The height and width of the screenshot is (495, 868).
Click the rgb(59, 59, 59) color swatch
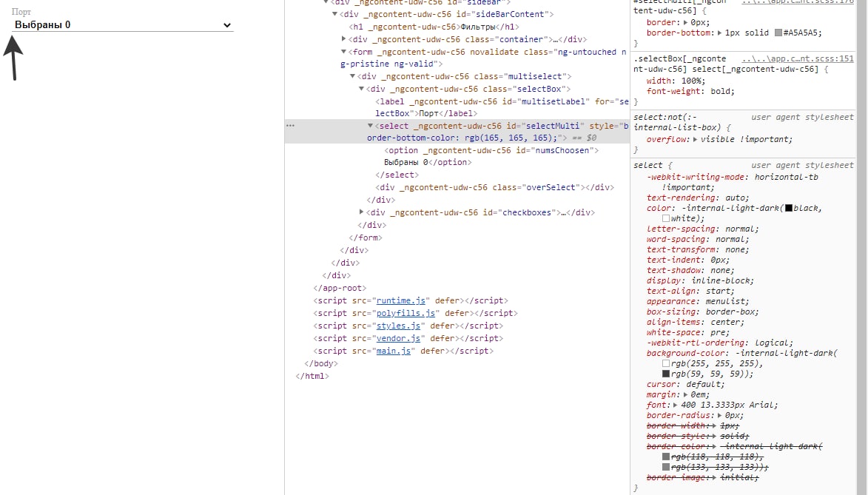point(666,374)
